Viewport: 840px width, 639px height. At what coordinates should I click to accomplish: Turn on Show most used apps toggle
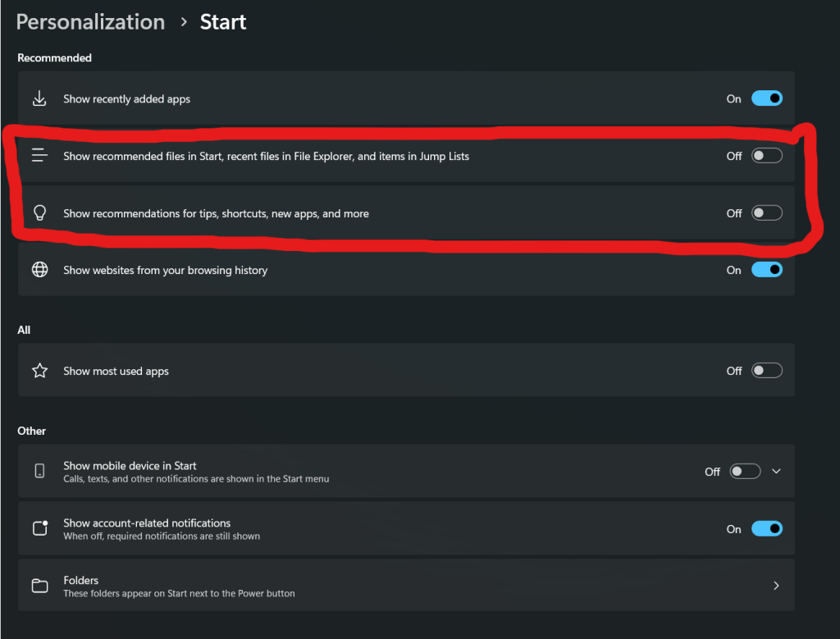pos(766,371)
